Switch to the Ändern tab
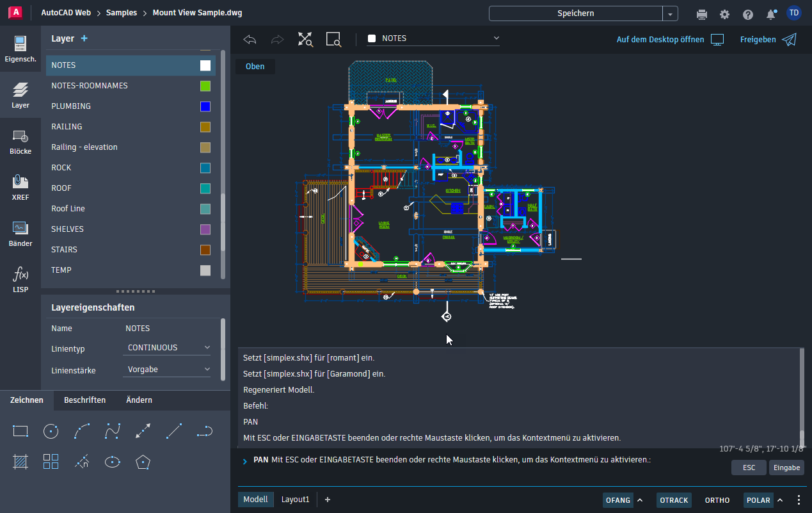The width and height of the screenshot is (812, 513). [x=139, y=400]
